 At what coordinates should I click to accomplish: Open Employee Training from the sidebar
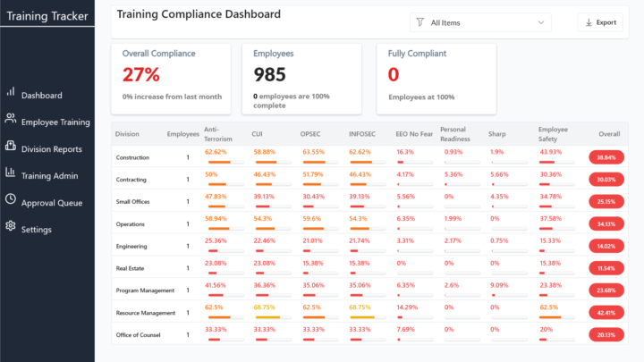pos(55,122)
